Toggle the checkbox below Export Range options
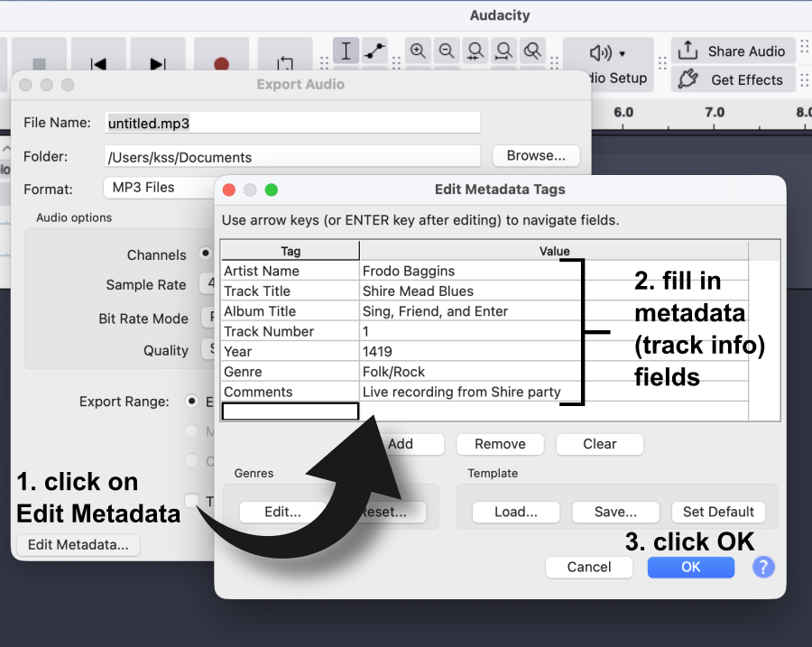This screenshot has width=812, height=647. tap(192, 501)
